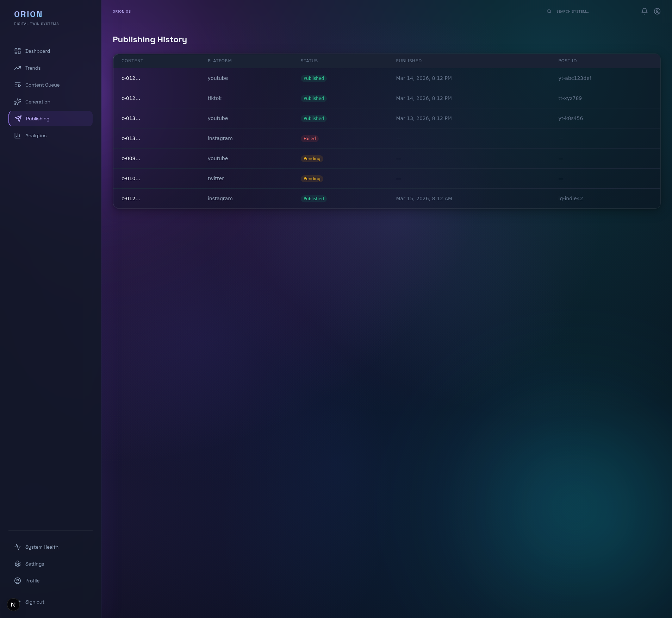
Task: Open the Profile page
Action: (32, 581)
